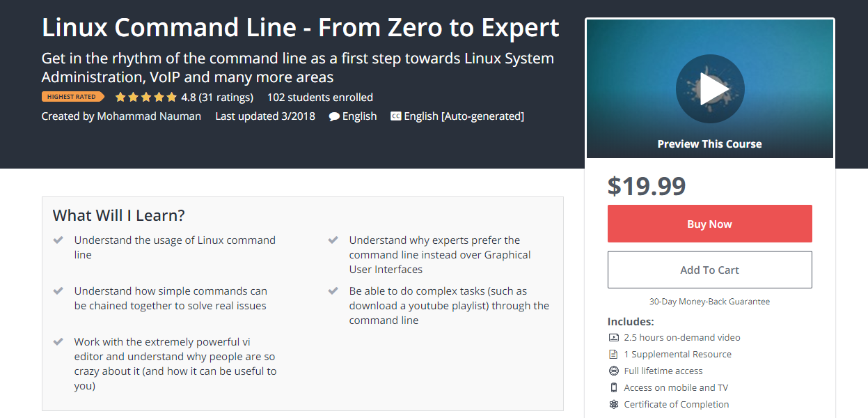This screenshot has width=868, height=418.
Task: Click the 102 students enrolled text
Action: point(320,98)
